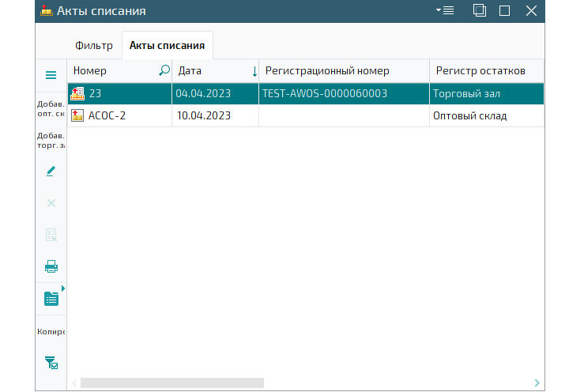Viewport: 584px width, 392px height.
Task: Click the horizontal scrollbar thumb
Action: pyautogui.click(x=171, y=383)
